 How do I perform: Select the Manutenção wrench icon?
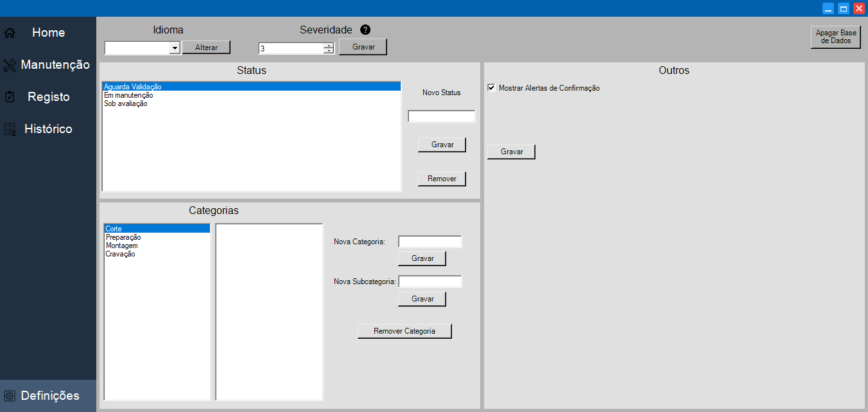pos(9,64)
